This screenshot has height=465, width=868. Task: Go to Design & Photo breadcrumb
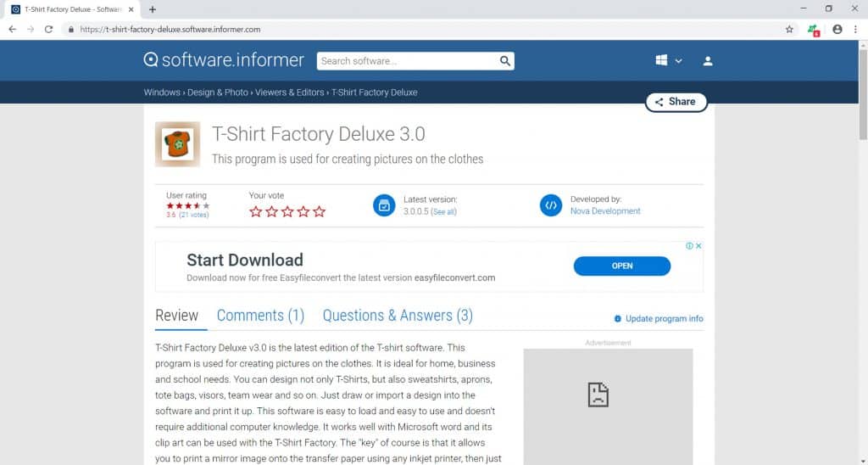[x=218, y=92]
